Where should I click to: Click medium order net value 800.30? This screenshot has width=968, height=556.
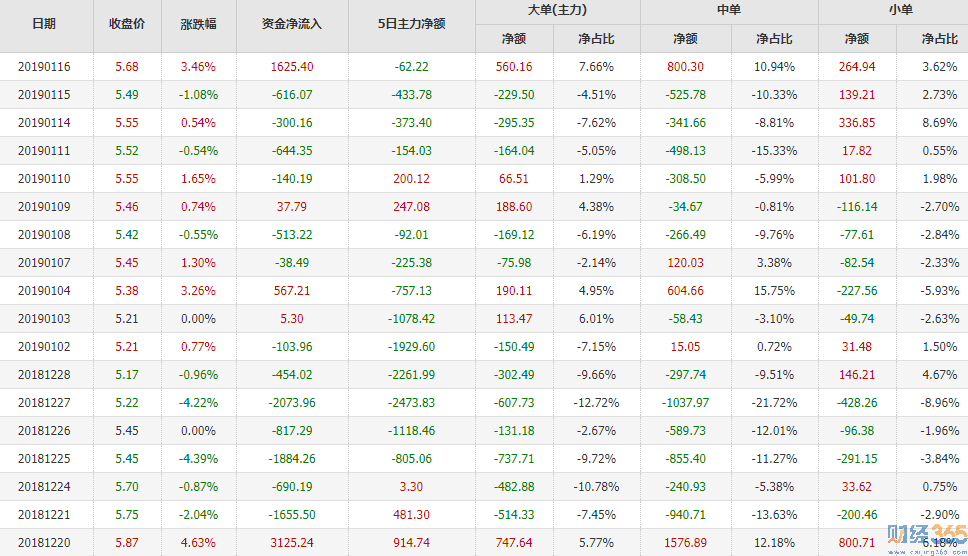[685, 67]
